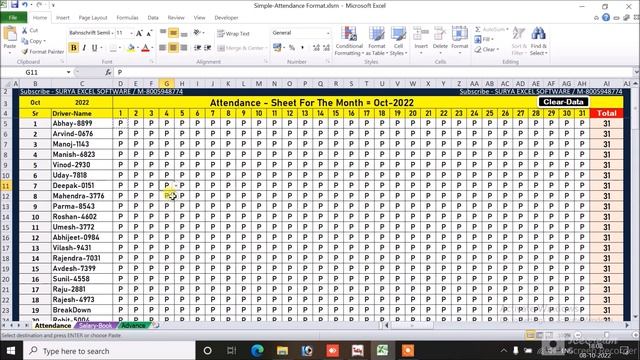
Task: Open the AutoSum dropdown
Action: pyautogui.click(x=507, y=29)
